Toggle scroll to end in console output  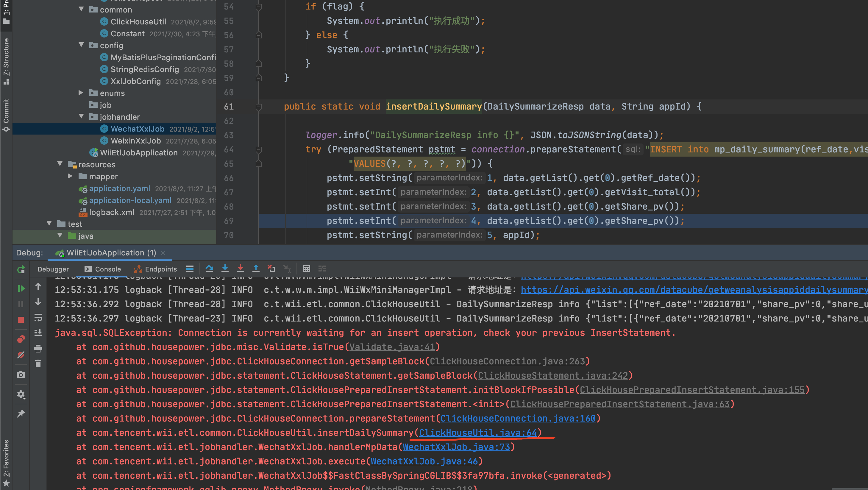[38, 332]
